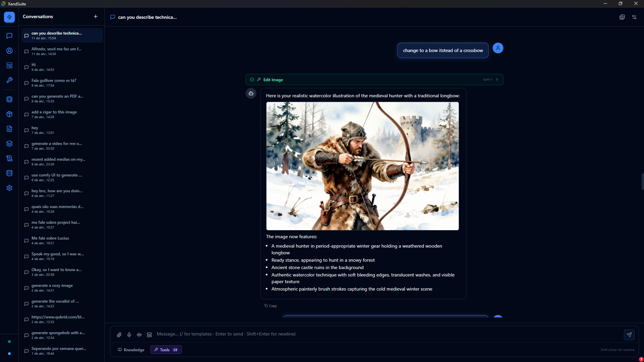This screenshot has height=362, width=644.
Task: Select the microphone voice input icon
Action: tap(129, 334)
